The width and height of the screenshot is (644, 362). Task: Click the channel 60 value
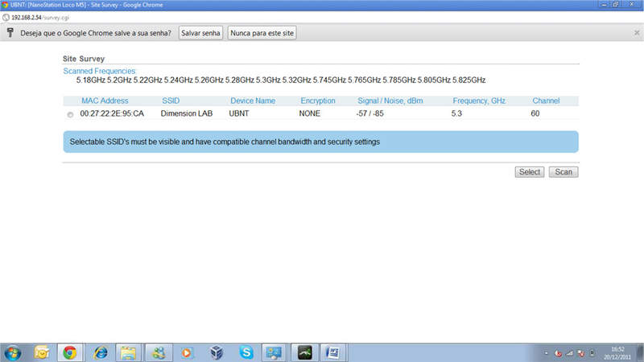tap(535, 113)
